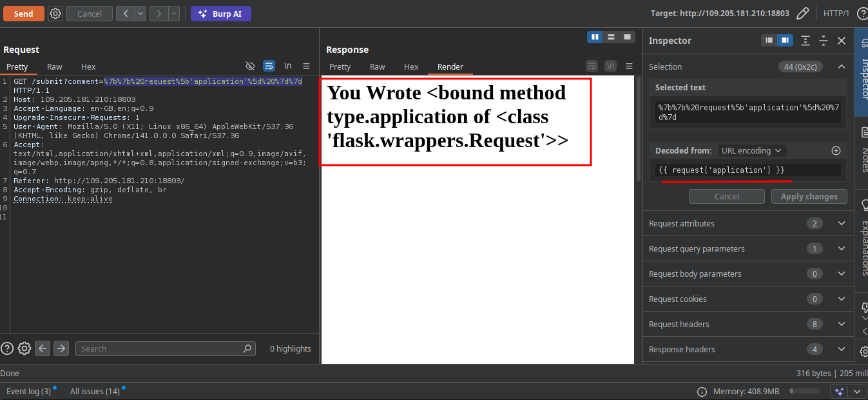Switch Response view to Raw tab
Screen dimensions: 868x400
377,66
